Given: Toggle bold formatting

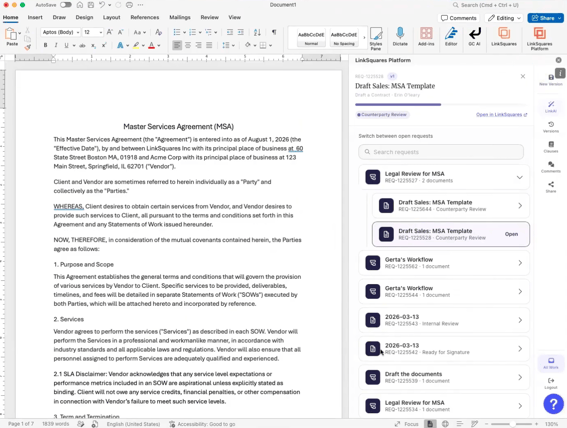Looking at the screenshot, I should [46, 45].
